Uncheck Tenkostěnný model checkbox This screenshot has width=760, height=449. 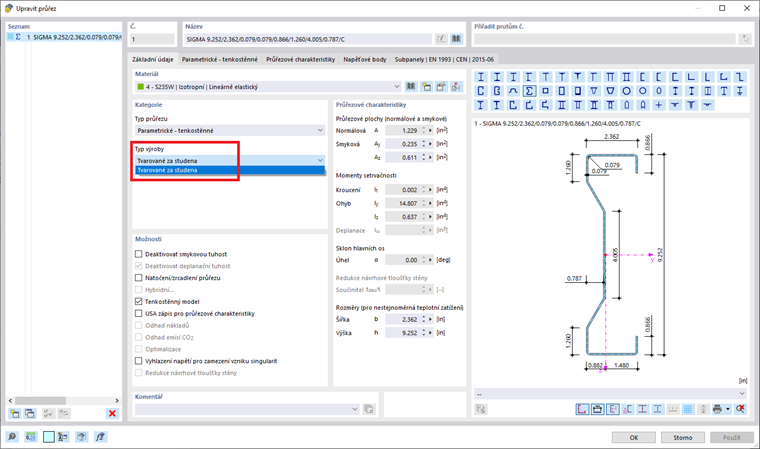pyautogui.click(x=139, y=302)
